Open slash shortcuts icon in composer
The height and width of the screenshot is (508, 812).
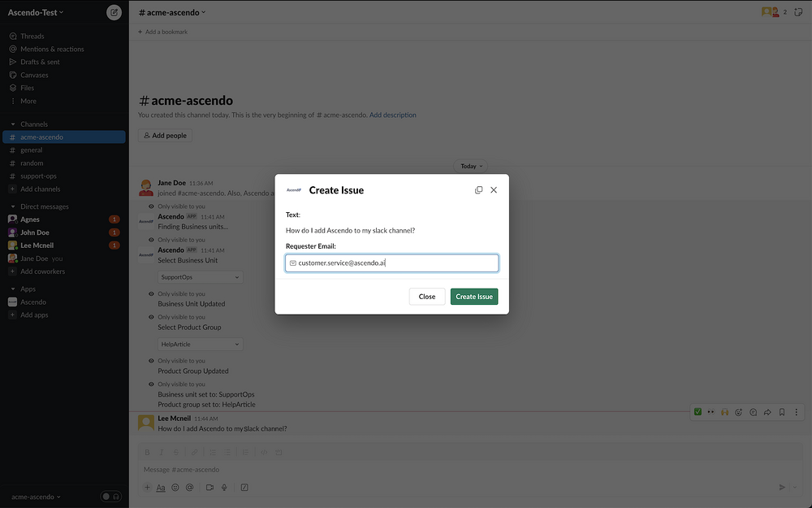point(244,487)
